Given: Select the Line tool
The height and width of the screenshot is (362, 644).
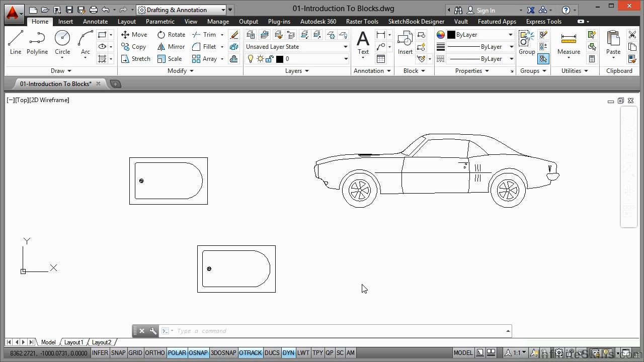Looking at the screenshot, I should tap(16, 43).
